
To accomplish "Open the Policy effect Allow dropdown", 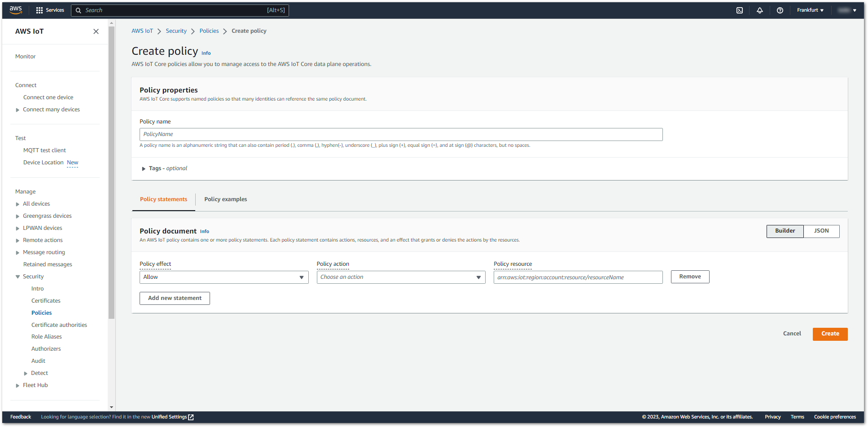I will (224, 277).
